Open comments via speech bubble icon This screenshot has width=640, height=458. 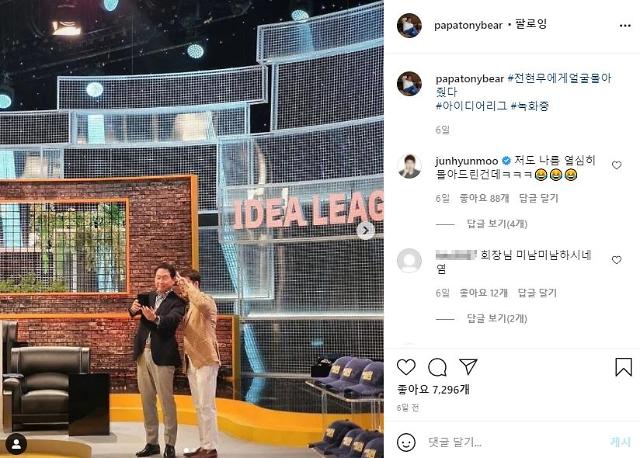[x=437, y=367]
